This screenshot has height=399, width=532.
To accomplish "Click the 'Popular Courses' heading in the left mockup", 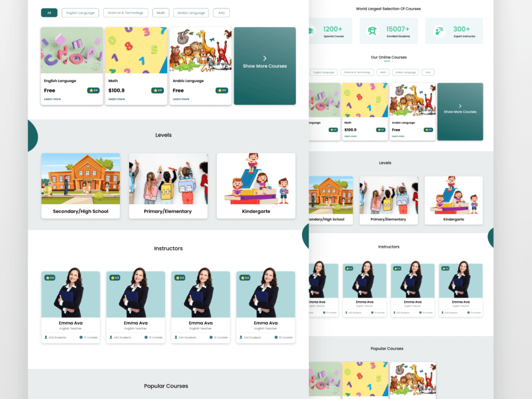I will (x=166, y=386).
